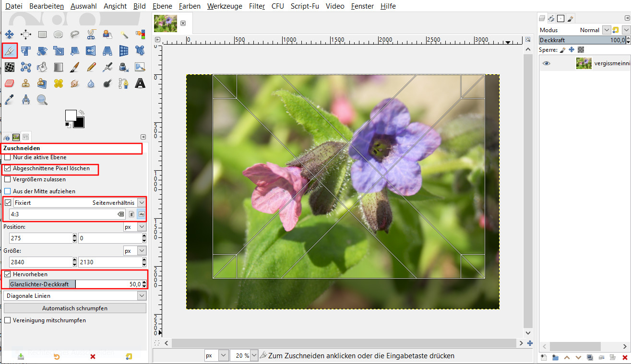
Task: Select the Eraser tool
Action: tap(10, 83)
